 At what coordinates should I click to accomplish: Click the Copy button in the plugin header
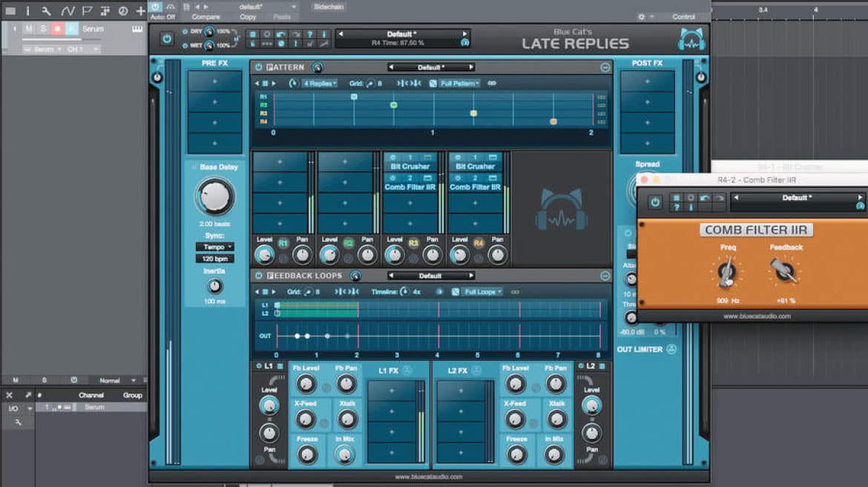[248, 17]
